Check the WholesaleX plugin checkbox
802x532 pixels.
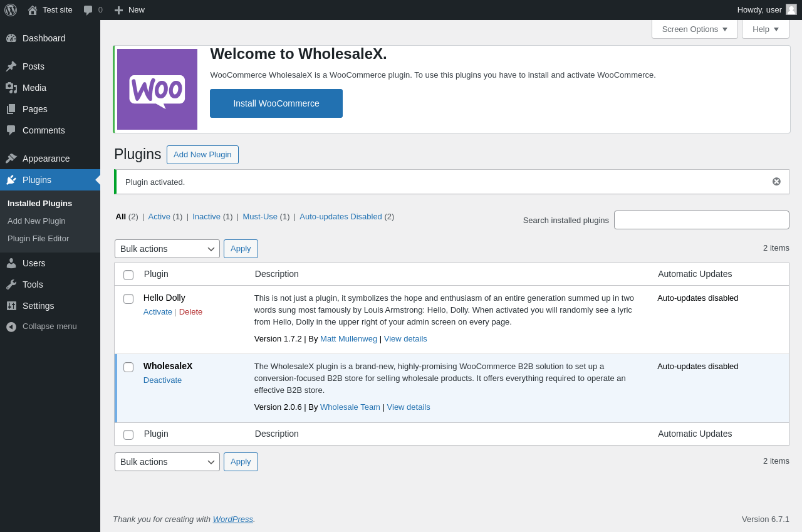128,367
